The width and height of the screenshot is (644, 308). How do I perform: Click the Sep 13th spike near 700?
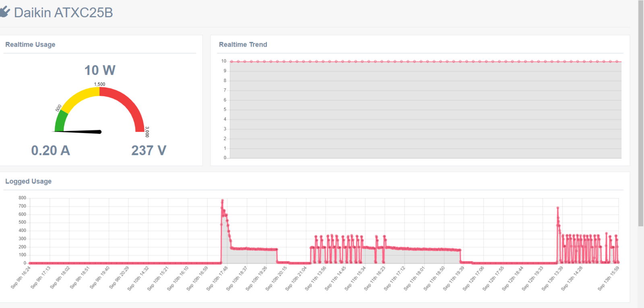tap(557, 208)
